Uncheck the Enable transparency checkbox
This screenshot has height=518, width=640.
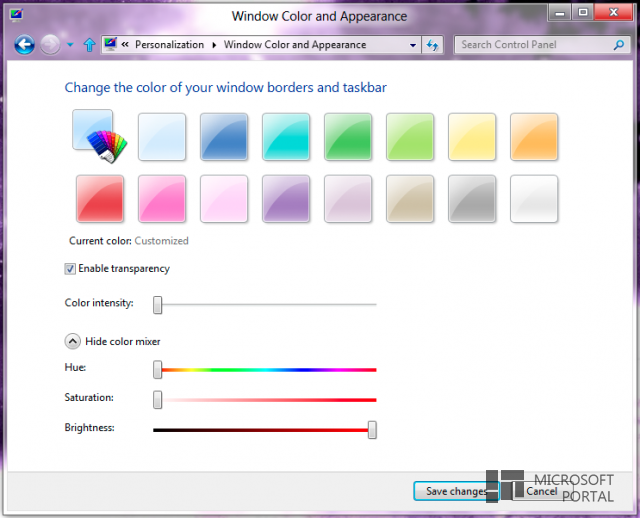click(70, 269)
